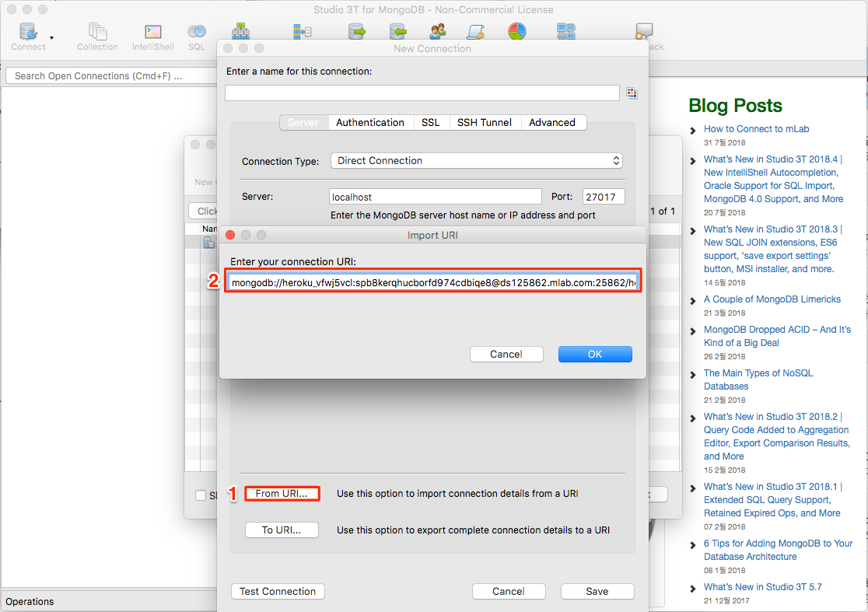Screen dimensions: 868x612
Task: Open the Connect tool in the toolbar
Action: pyautogui.click(x=26, y=31)
